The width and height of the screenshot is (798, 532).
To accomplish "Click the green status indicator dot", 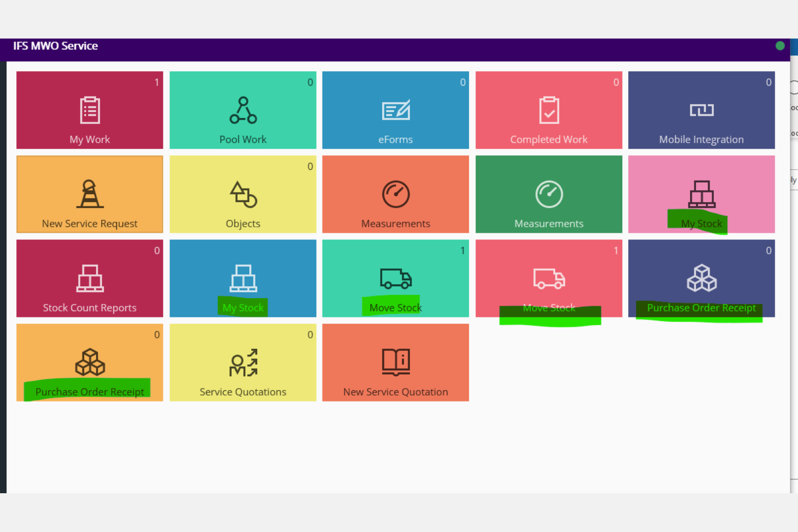I will click(x=780, y=46).
